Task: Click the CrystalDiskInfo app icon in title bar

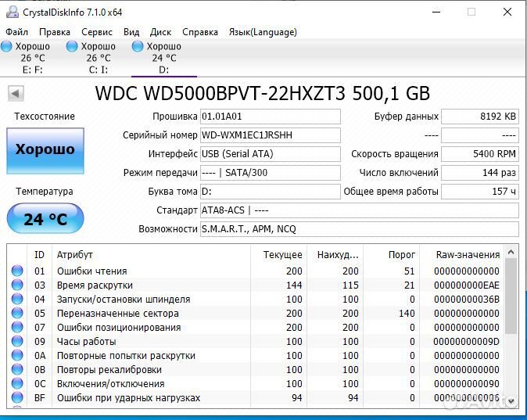Action: [x=12, y=12]
